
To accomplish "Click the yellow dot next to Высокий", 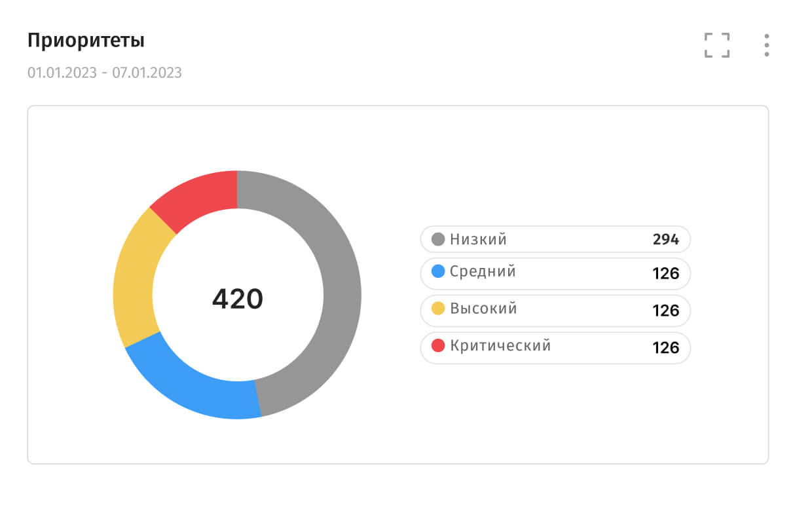I will tap(438, 308).
